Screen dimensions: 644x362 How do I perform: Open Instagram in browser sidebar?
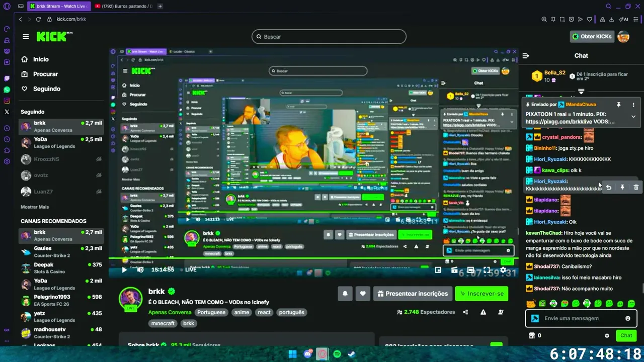point(7,101)
